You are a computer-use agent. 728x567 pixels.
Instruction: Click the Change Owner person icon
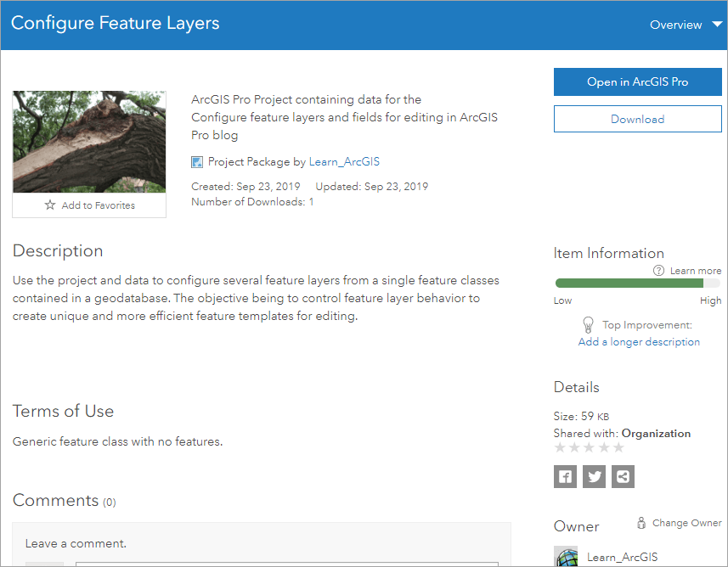(643, 522)
